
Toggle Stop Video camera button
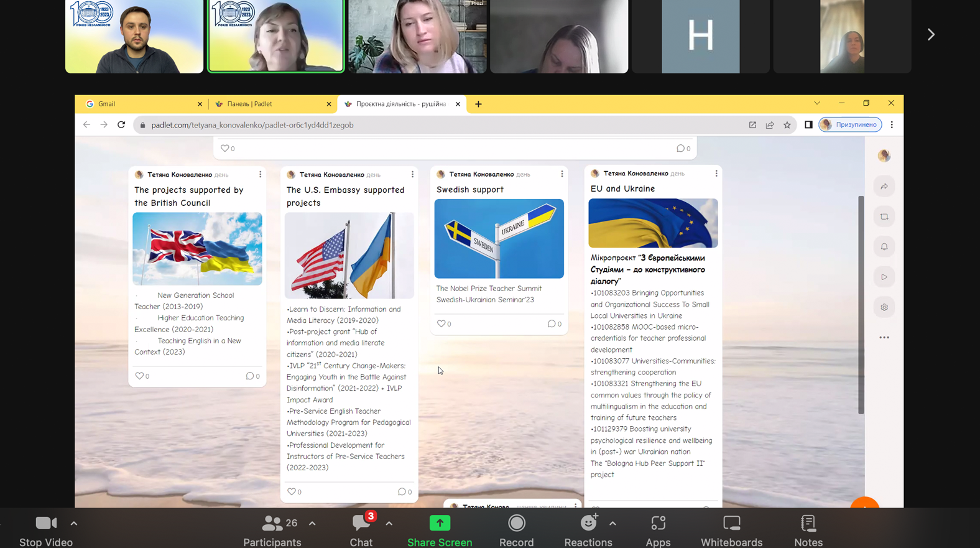tap(45, 523)
